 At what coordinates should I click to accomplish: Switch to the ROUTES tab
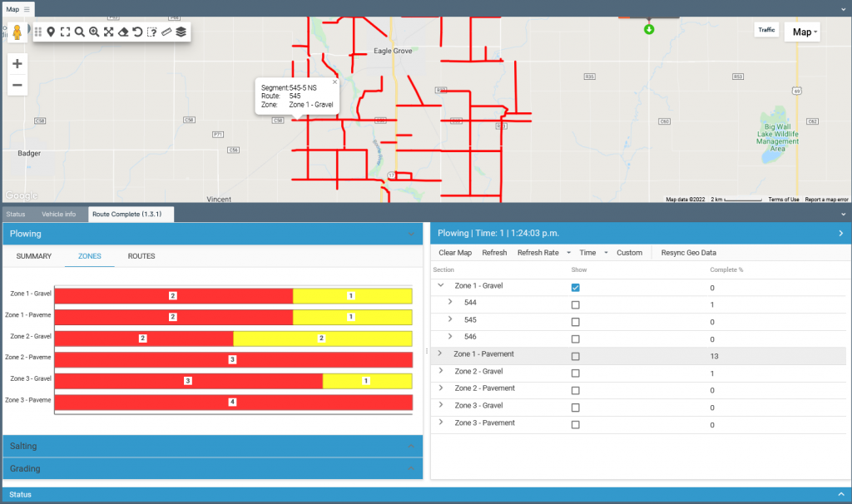pyautogui.click(x=141, y=256)
